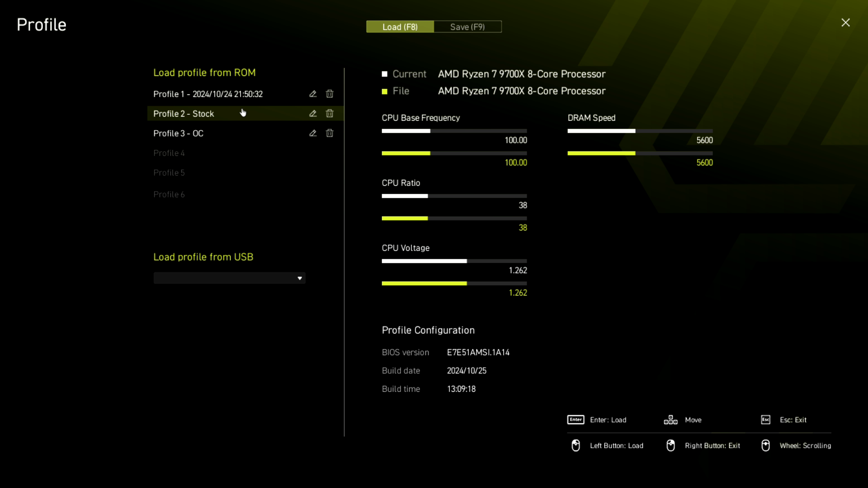
Task: Click delete icon for Profile 1
Action: click(x=330, y=94)
